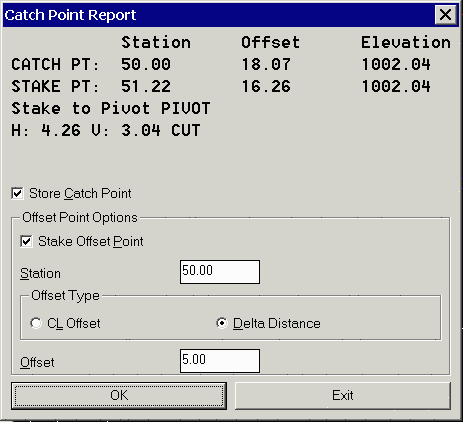Uncheck the Stake Offset Point option

tap(26, 241)
